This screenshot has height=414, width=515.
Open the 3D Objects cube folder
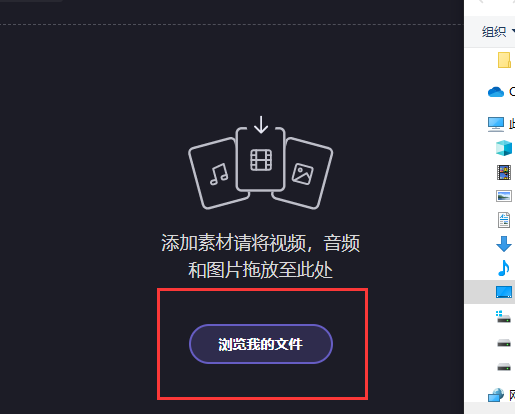click(504, 148)
